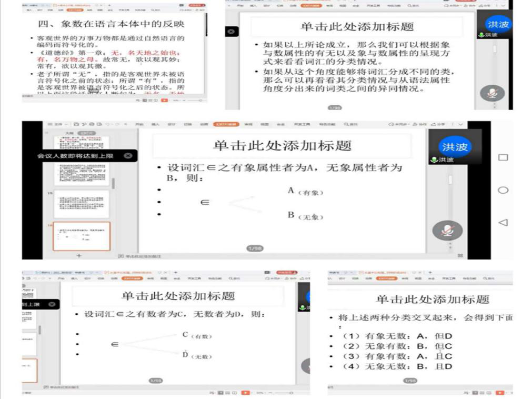Click the title placeholder on the A/B slide
This screenshot has height=399, width=532.
282,146
